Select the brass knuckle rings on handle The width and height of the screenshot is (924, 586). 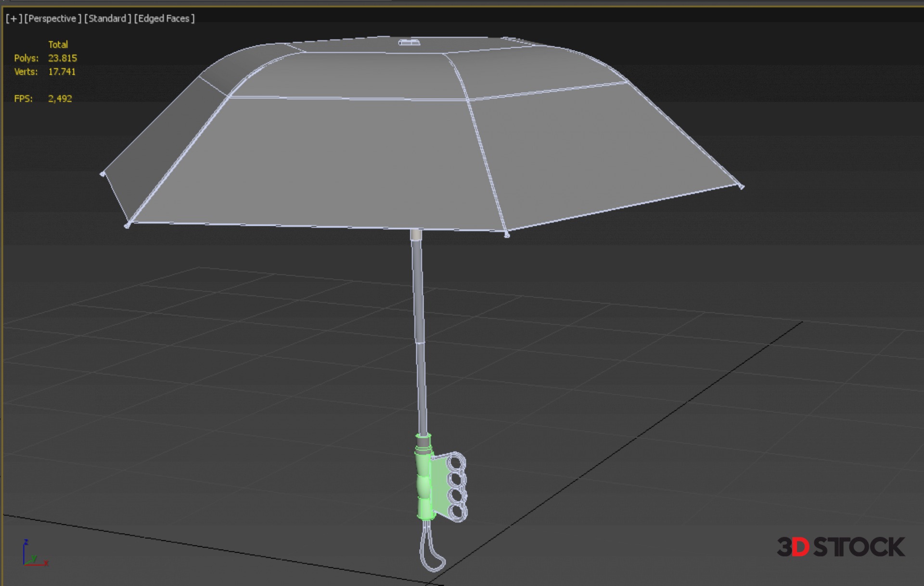pos(455,487)
